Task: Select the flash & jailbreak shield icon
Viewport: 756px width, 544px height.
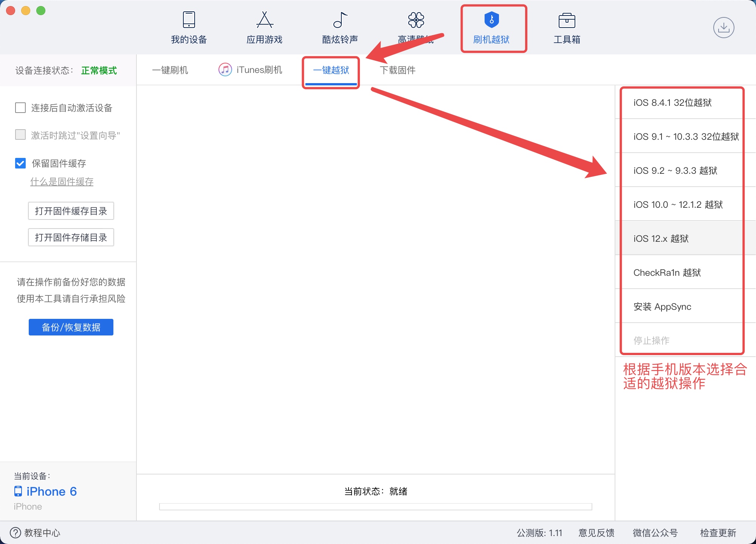Action: (x=491, y=20)
